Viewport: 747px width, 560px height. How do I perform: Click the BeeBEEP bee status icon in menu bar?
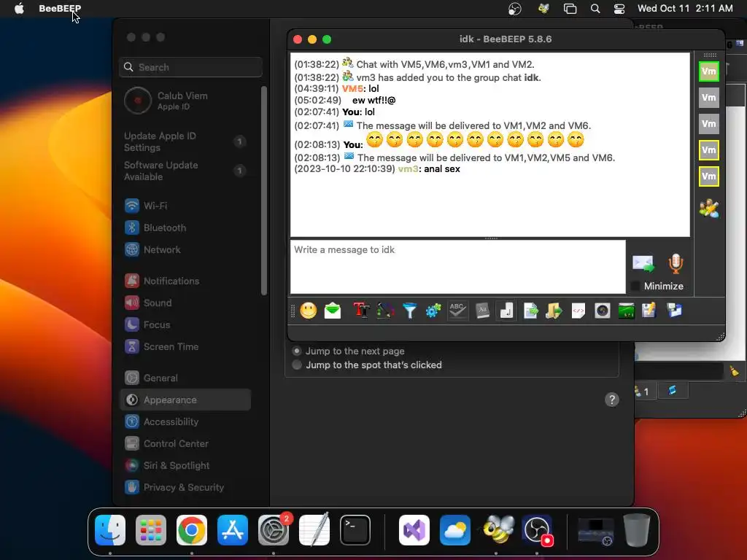pyautogui.click(x=543, y=8)
